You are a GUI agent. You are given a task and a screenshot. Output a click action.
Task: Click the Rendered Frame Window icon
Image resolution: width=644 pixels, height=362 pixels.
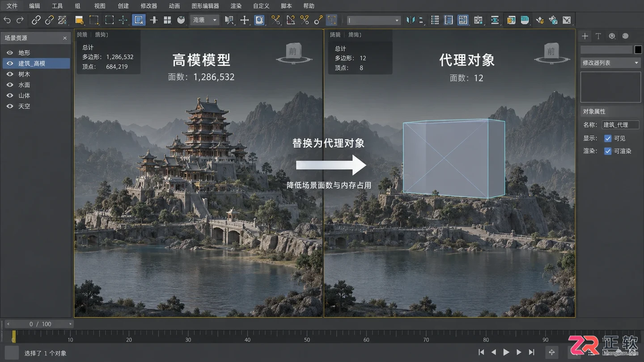(540, 20)
